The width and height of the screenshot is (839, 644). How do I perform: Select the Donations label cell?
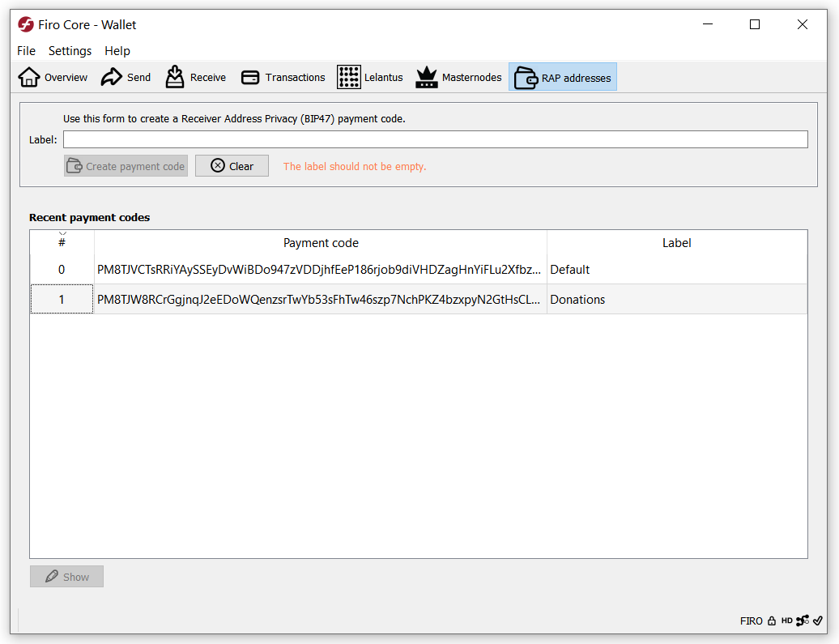(677, 299)
